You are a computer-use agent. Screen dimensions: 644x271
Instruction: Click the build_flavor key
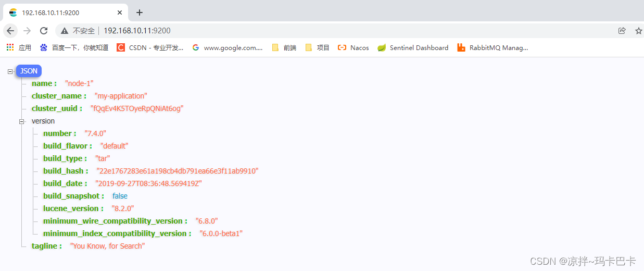[x=68, y=146]
